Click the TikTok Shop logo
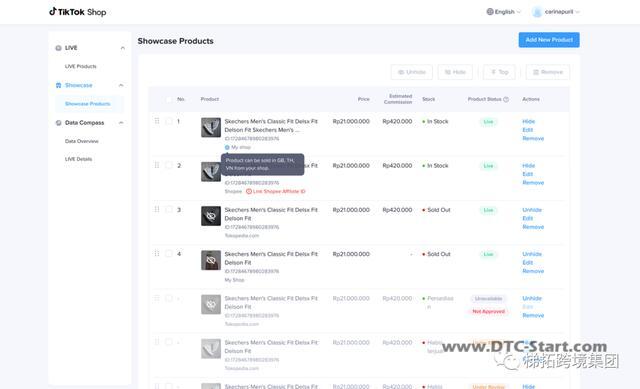 pyautogui.click(x=78, y=12)
